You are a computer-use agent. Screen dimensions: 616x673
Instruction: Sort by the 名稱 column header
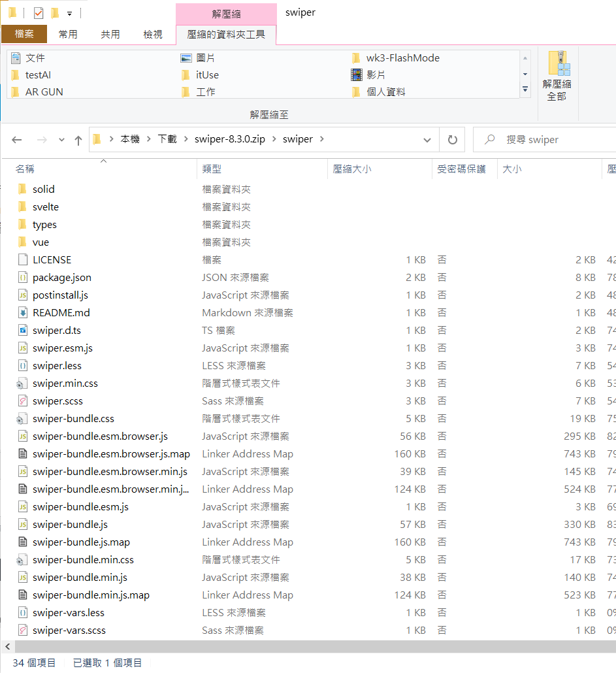tap(25, 169)
